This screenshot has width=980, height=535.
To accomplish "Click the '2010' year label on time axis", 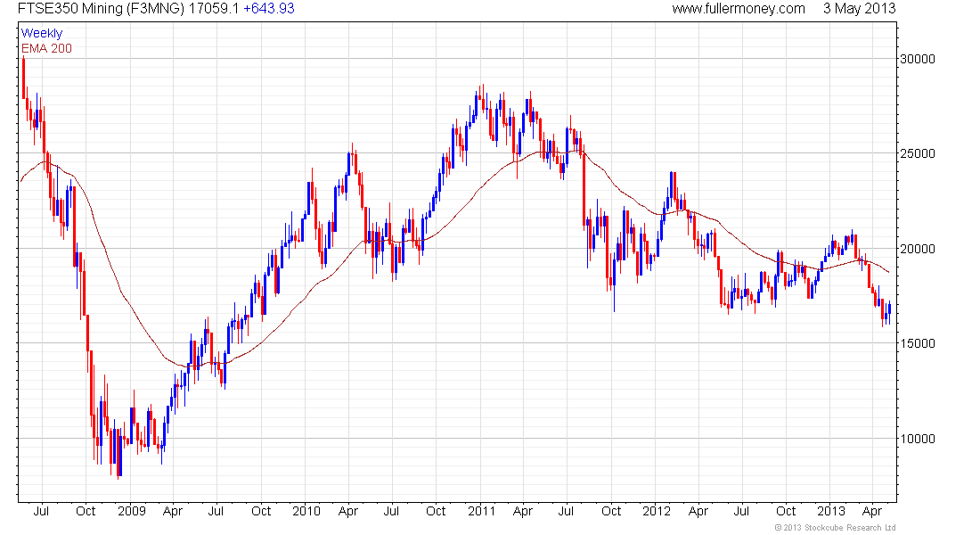I will click(306, 511).
